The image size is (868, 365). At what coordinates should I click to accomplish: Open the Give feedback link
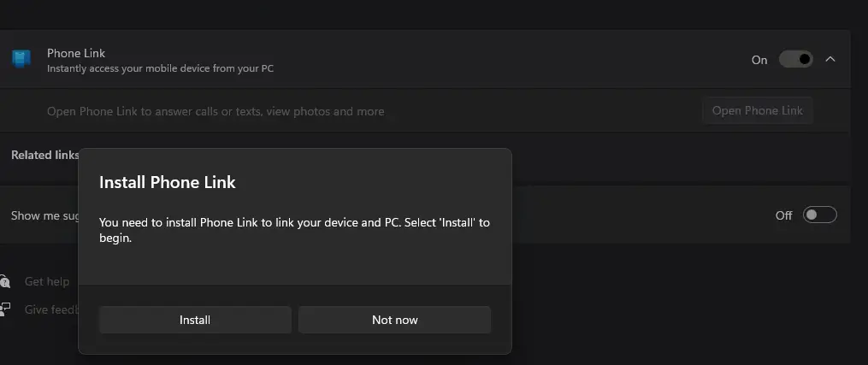[x=51, y=309]
